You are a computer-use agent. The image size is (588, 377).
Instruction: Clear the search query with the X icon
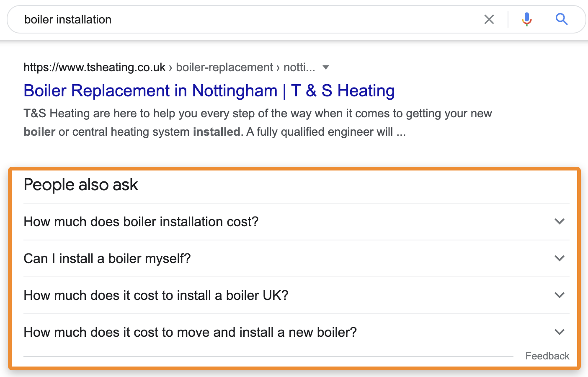(x=489, y=19)
